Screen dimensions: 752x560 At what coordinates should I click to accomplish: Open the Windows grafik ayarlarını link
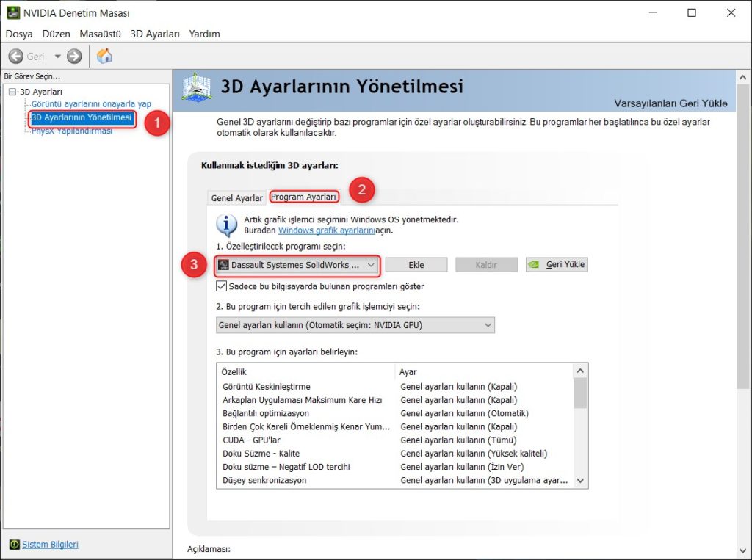coord(326,230)
